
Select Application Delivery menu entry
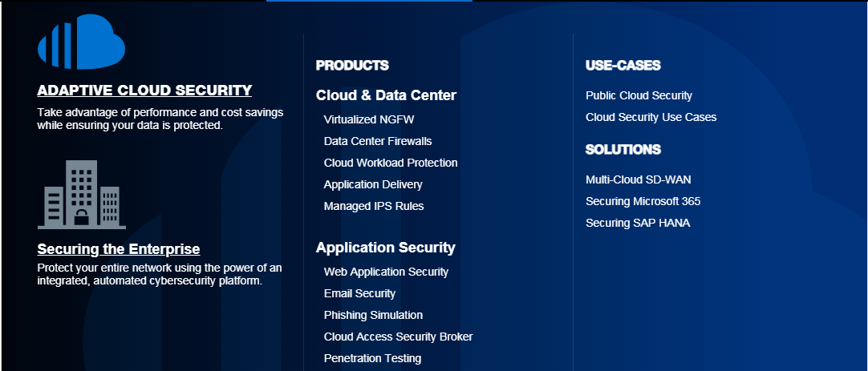pos(373,184)
